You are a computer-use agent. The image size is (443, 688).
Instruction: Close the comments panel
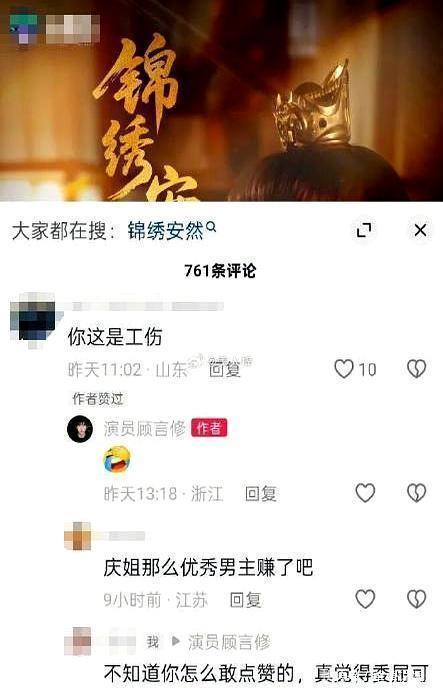420,230
